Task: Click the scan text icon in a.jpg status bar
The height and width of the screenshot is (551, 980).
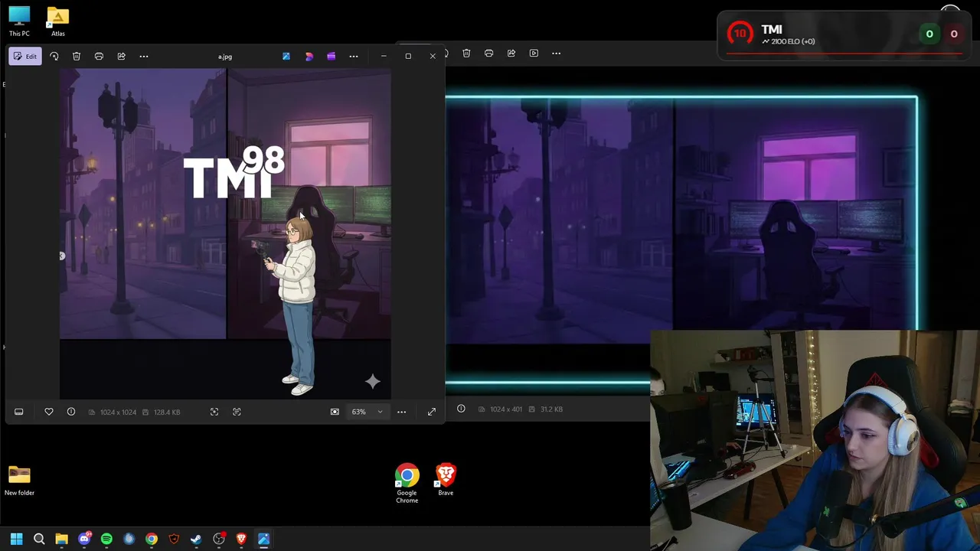Action: pyautogui.click(x=237, y=412)
